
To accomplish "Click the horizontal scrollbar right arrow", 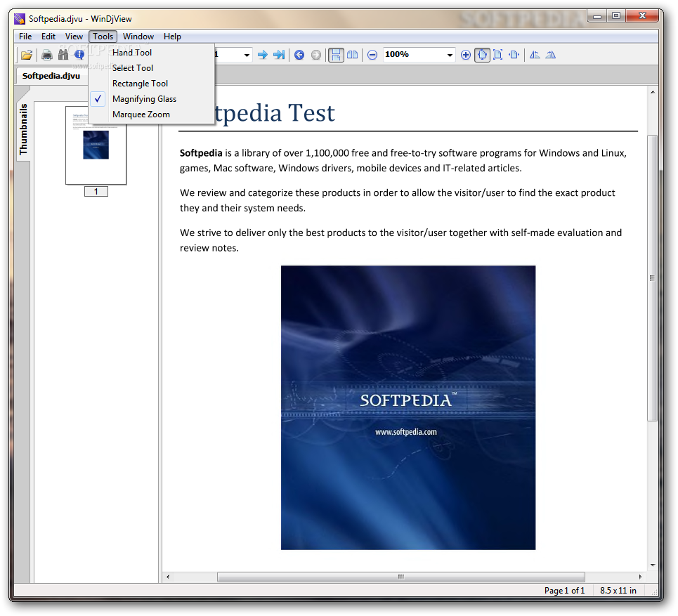I will [640, 577].
